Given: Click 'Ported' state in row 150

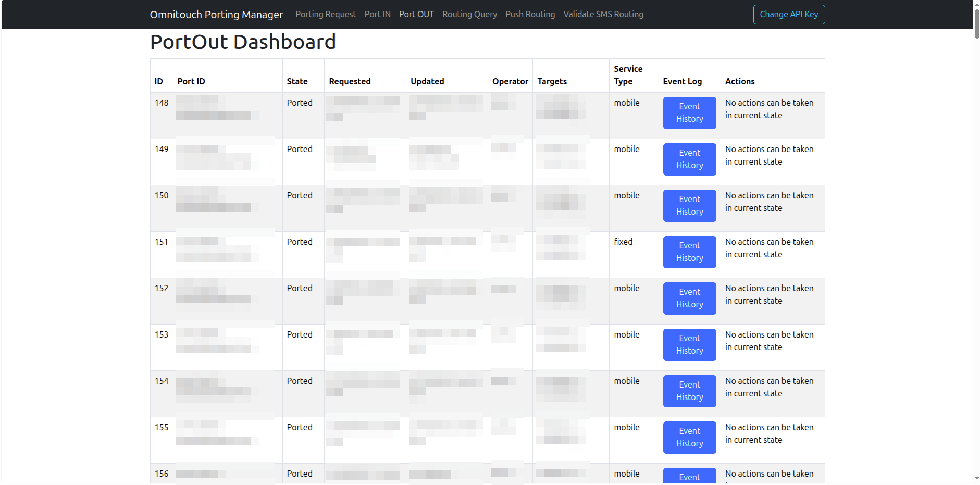Looking at the screenshot, I should [x=300, y=195].
